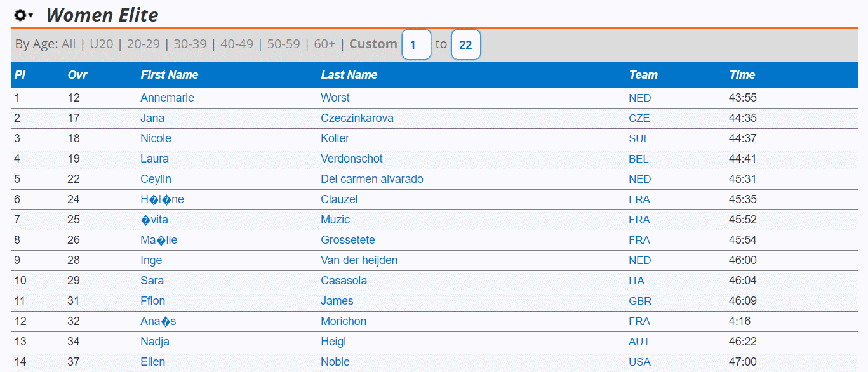Focus the custom range start field
Screen dimensions: 868x372
point(417,44)
